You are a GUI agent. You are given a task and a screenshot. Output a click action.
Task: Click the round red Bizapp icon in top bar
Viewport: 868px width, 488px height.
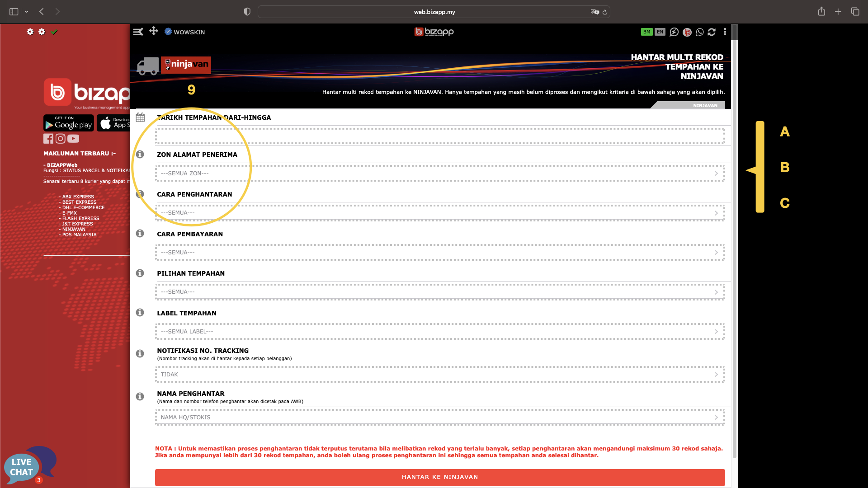coord(687,32)
